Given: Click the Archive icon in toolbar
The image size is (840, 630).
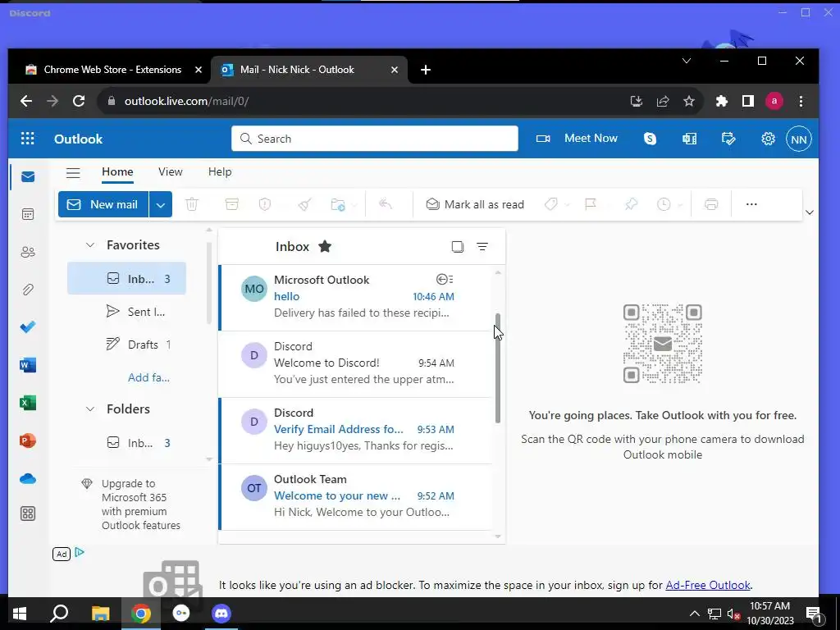Looking at the screenshot, I should point(232,204).
